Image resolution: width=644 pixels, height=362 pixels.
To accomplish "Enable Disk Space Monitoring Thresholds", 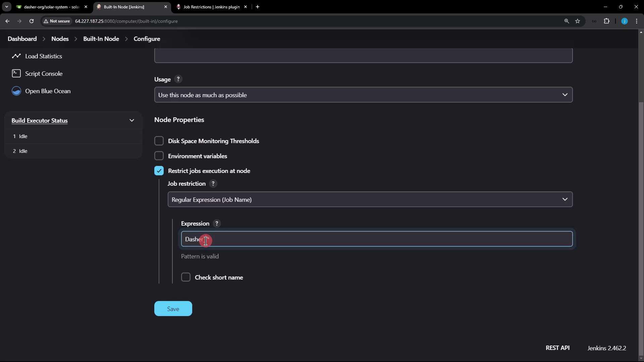I will (159, 141).
